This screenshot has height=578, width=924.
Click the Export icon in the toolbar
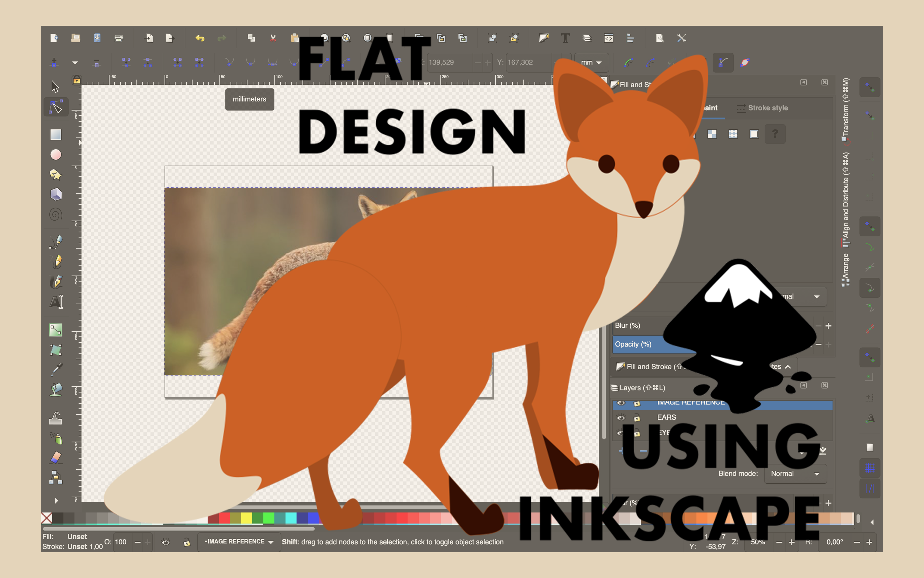pyautogui.click(x=170, y=38)
